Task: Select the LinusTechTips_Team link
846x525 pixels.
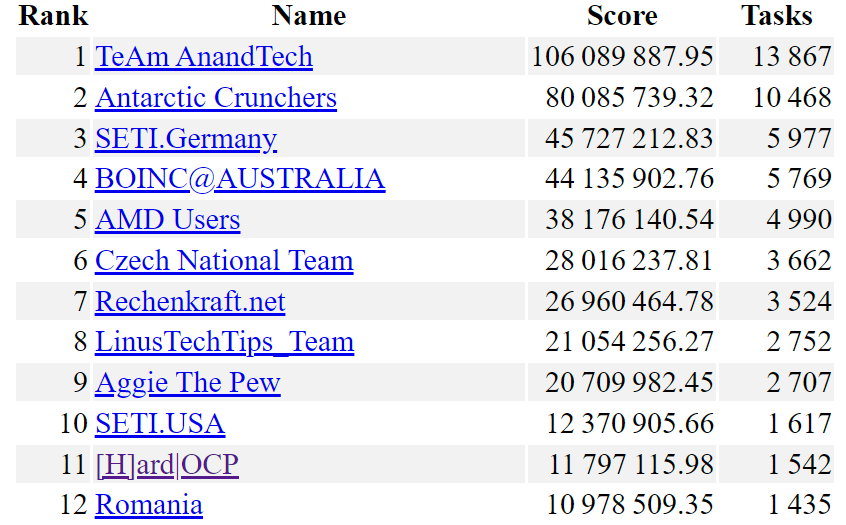Action: click(x=224, y=342)
